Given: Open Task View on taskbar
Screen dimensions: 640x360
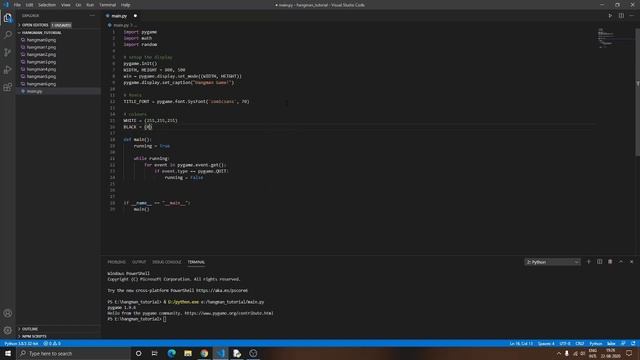Looking at the screenshot, I should [155, 353].
